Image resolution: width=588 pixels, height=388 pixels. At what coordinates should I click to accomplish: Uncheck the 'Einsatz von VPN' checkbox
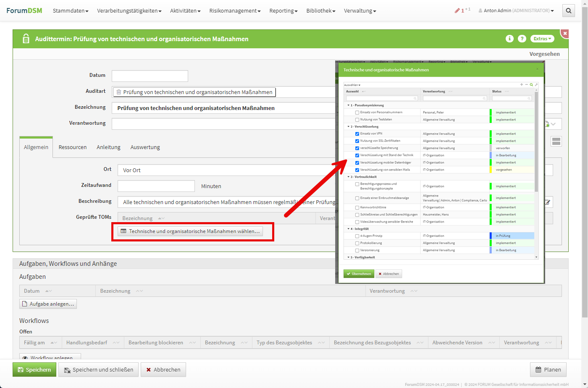(357, 134)
